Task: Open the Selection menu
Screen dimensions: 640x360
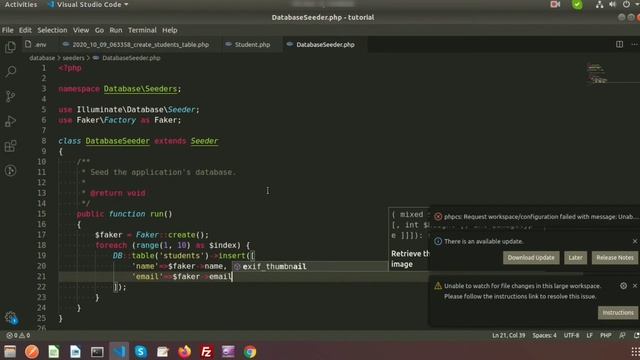Action: 52,30
